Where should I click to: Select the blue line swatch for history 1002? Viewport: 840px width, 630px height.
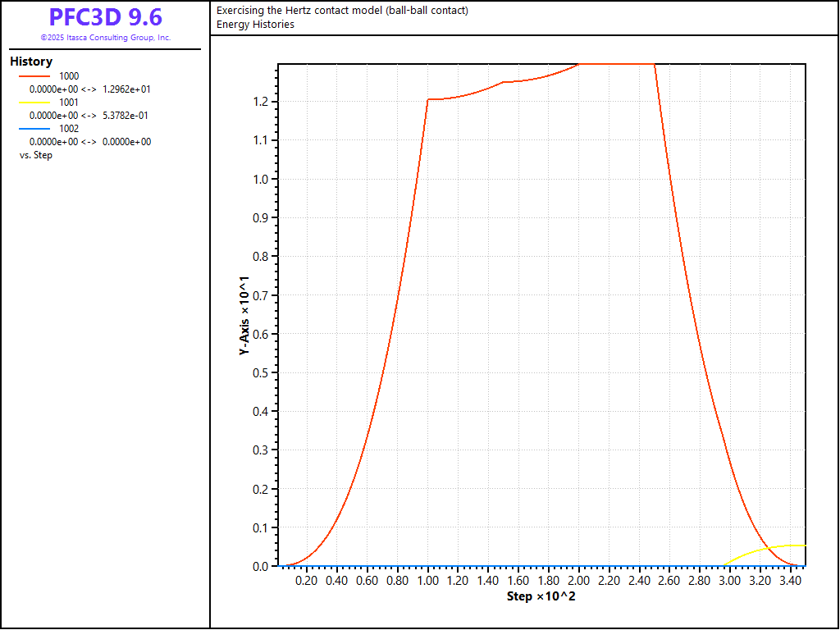34,129
